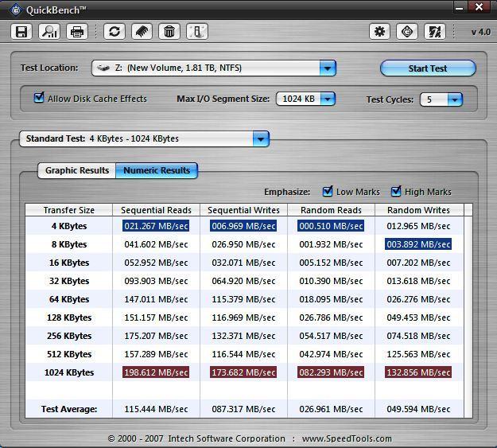Open the Test Location drive dropdown
Image resolution: width=497 pixels, height=448 pixels.
click(x=327, y=68)
